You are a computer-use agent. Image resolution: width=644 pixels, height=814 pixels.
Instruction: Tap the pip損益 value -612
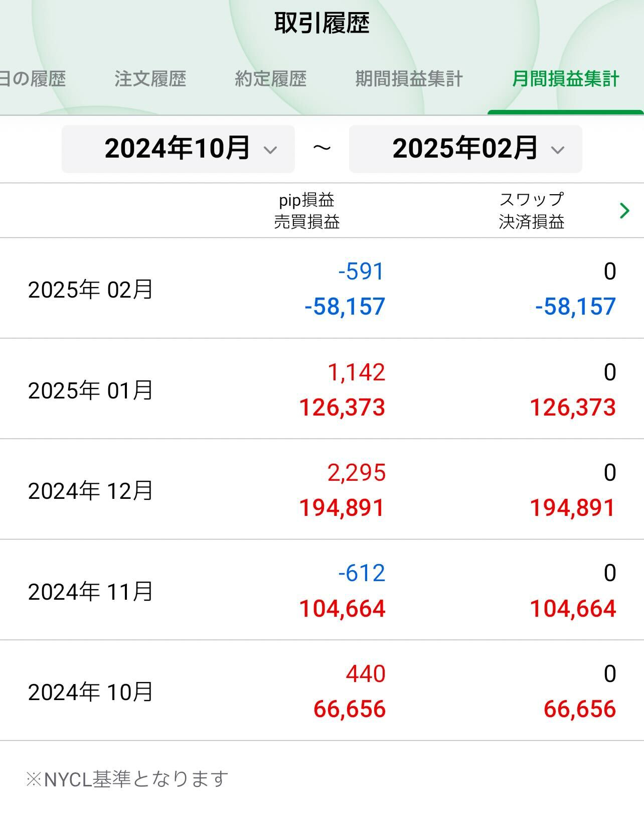pyautogui.click(x=361, y=573)
